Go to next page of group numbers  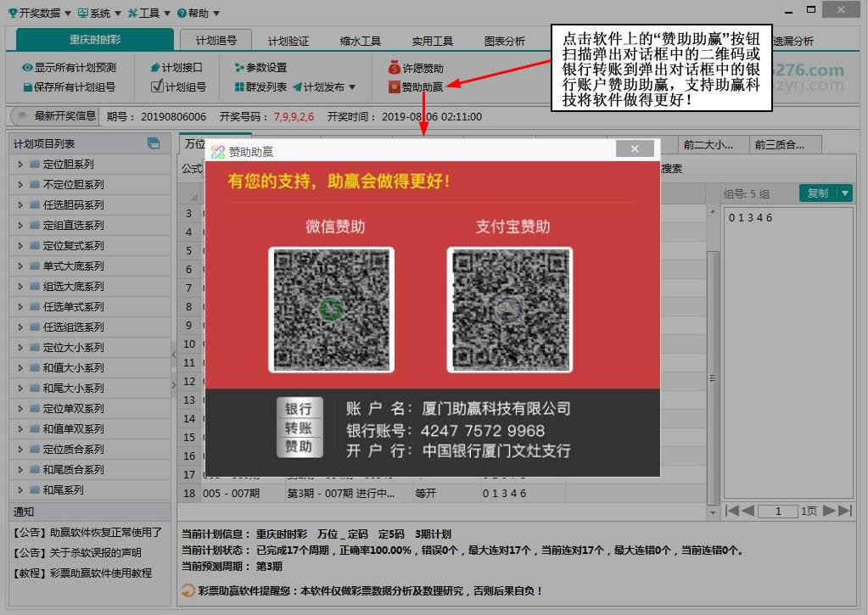point(829,511)
